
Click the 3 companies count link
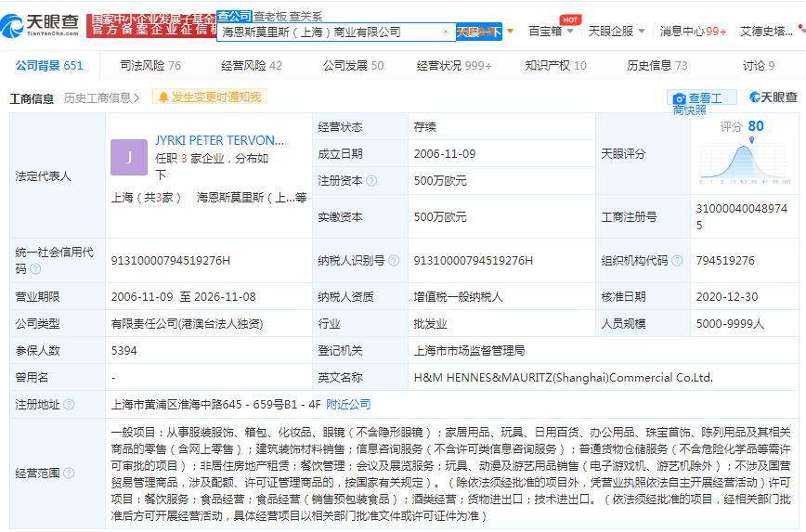click(184, 159)
